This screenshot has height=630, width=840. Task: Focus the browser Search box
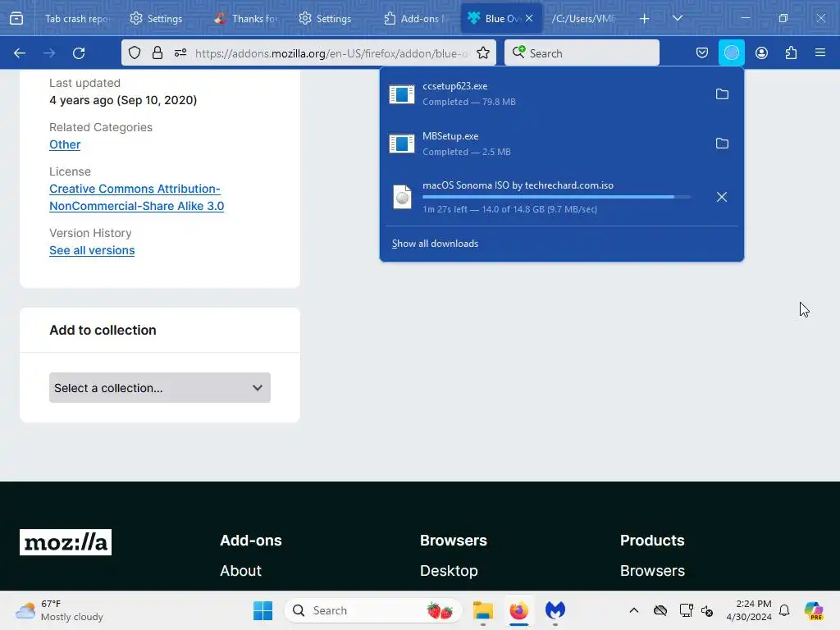click(582, 53)
